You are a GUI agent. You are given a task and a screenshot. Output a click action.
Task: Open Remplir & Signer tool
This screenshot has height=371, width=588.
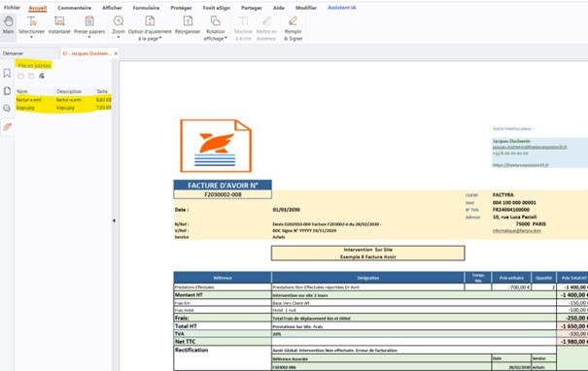point(293,28)
